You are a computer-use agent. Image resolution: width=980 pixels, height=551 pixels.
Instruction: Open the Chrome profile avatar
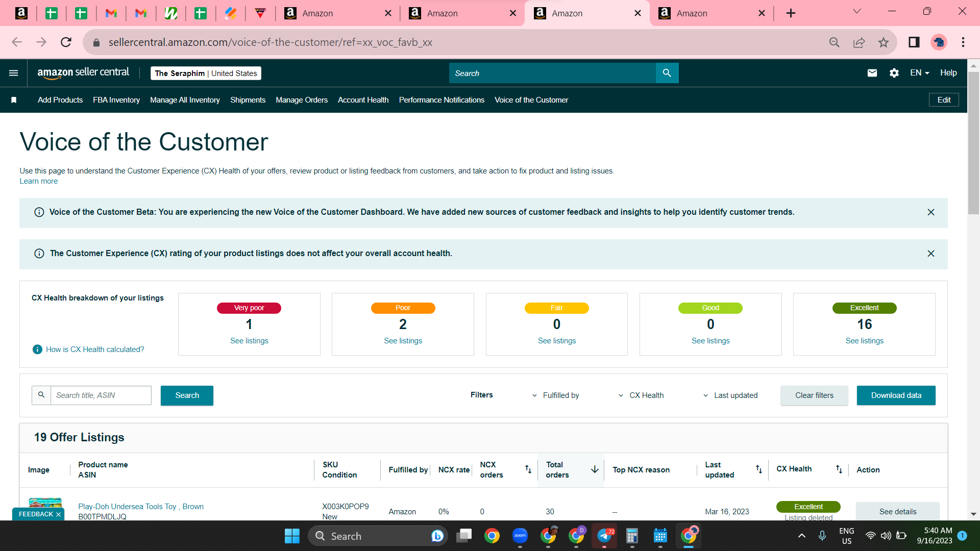click(x=939, y=42)
